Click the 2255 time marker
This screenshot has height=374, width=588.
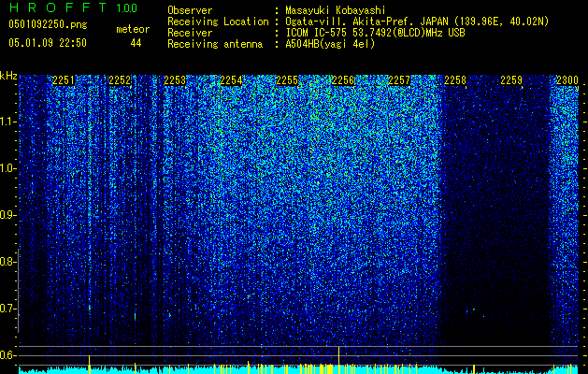pos(287,80)
